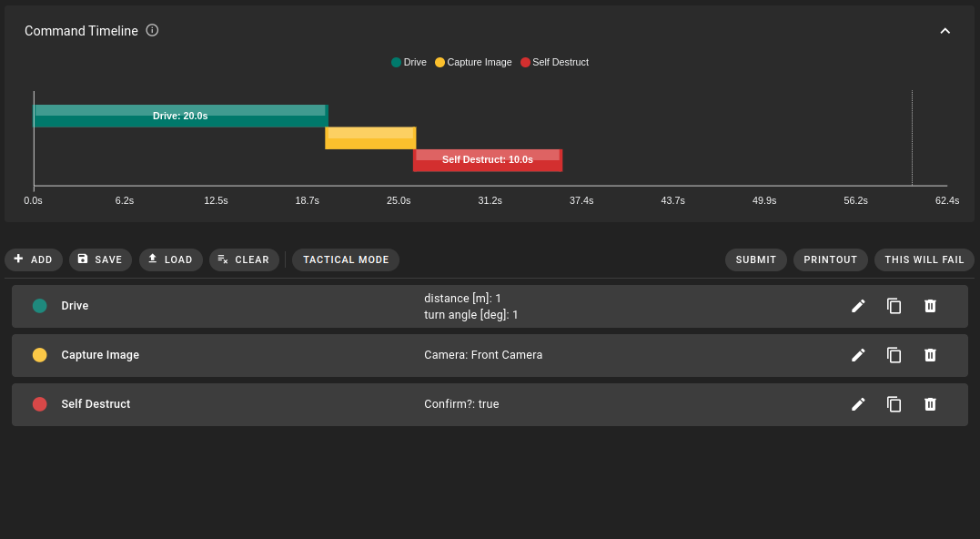Edit the Drive command
This screenshot has height=539, width=980.
(x=858, y=306)
